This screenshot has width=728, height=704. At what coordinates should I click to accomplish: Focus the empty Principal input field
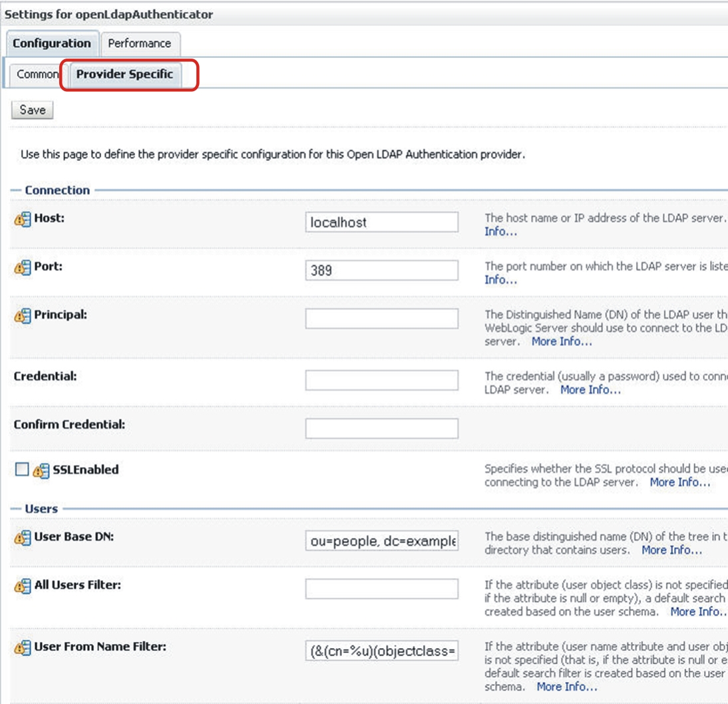382,319
